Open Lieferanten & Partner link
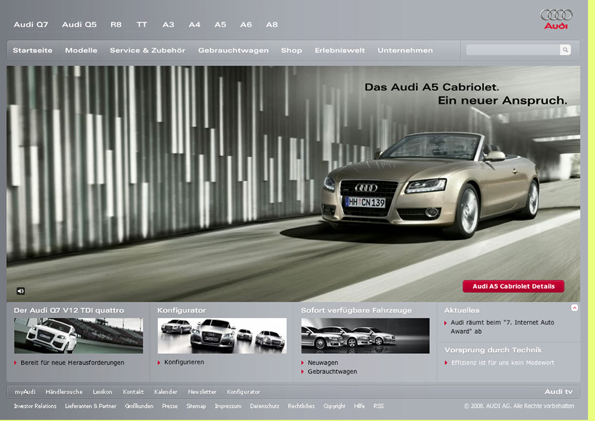The height and width of the screenshot is (421, 595). click(x=90, y=406)
